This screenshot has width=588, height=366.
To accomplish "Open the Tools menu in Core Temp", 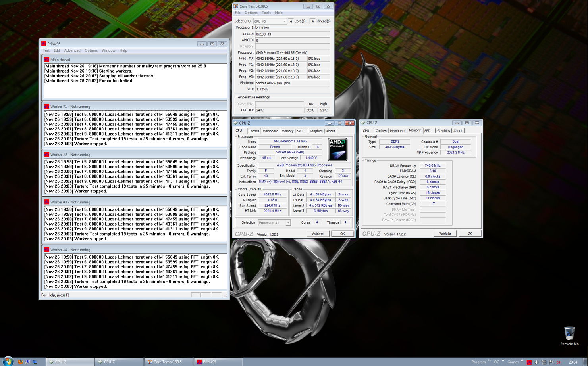I will 266,13.
